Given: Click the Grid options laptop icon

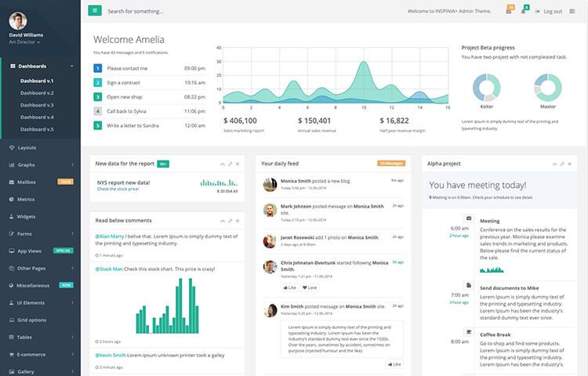Looking at the screenshot, I should click(x=12, y=320).
